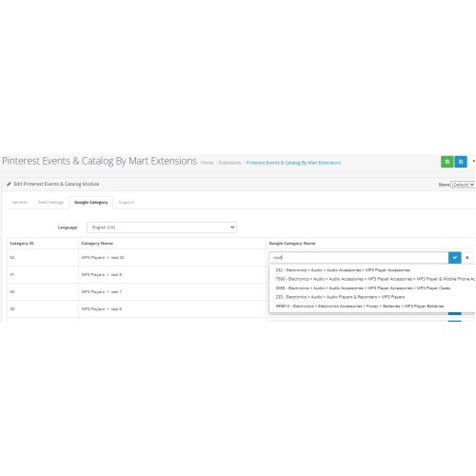The image size is (476, 476).
Task: Click the pencil icon beside Edit module title
Action: 9,184
